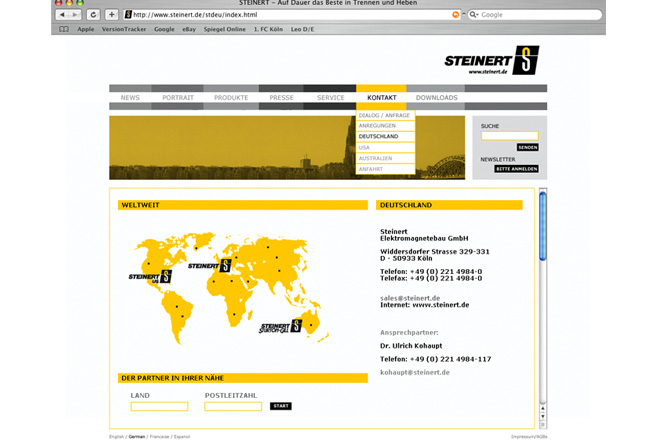Add a bookmark with the plus button
650x446 pixels.
[x=112, y=15]
